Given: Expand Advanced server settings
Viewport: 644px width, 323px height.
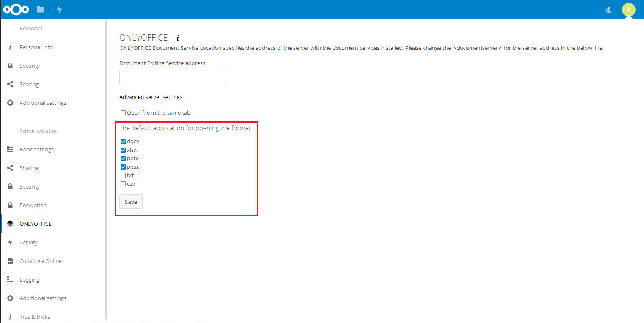Looking at the screenshot, I should coord(151,97).
